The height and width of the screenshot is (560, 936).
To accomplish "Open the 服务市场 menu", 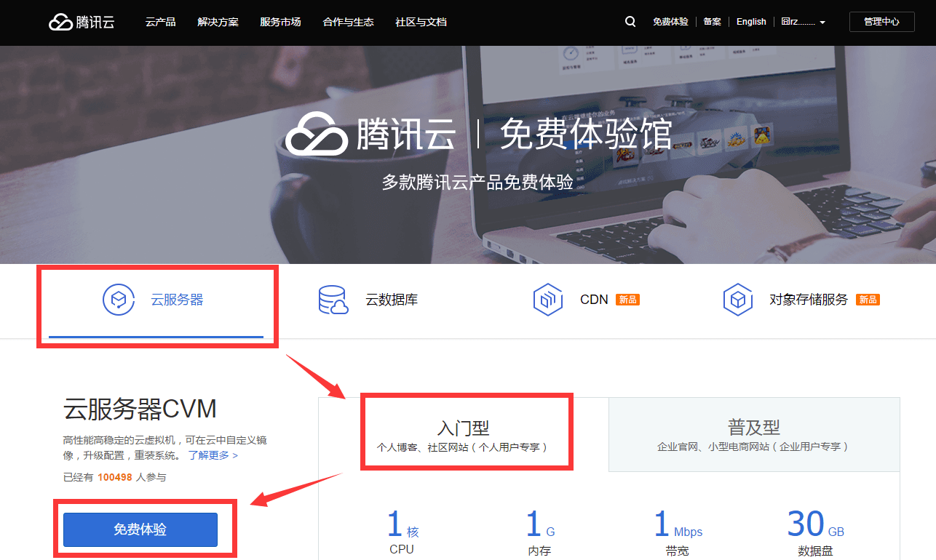I will click(280, 22).
